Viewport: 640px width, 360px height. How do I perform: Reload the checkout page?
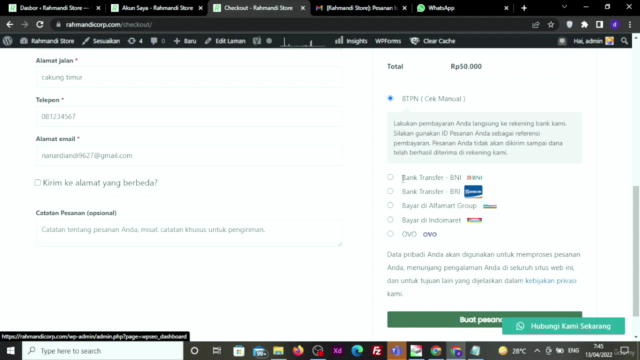tap(40, 24)
